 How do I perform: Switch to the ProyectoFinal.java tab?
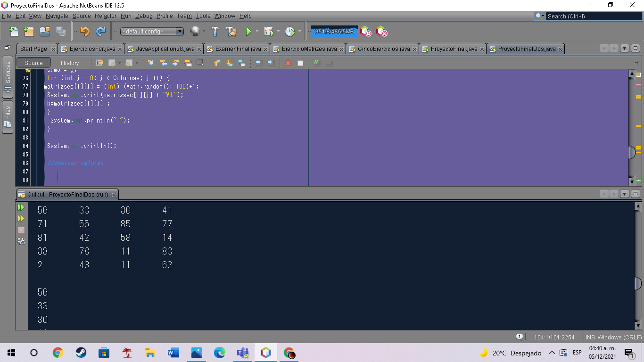[x=454, y=49]
